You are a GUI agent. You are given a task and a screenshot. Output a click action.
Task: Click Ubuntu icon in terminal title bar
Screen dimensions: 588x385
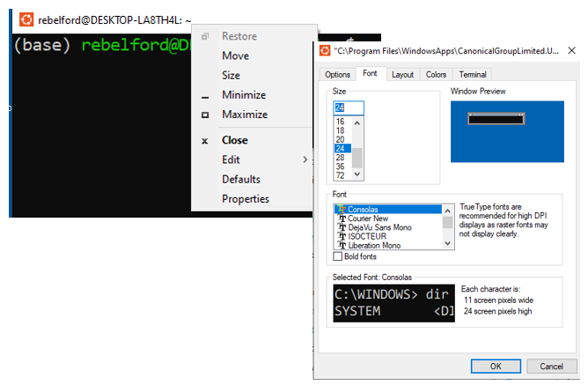[x=26, y=19]
